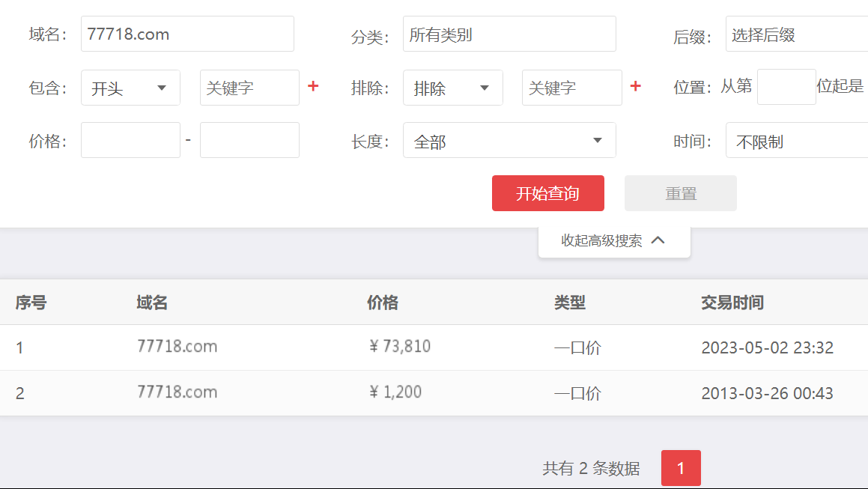
Task: Go to page 1 in pagination
Action: 681,468
